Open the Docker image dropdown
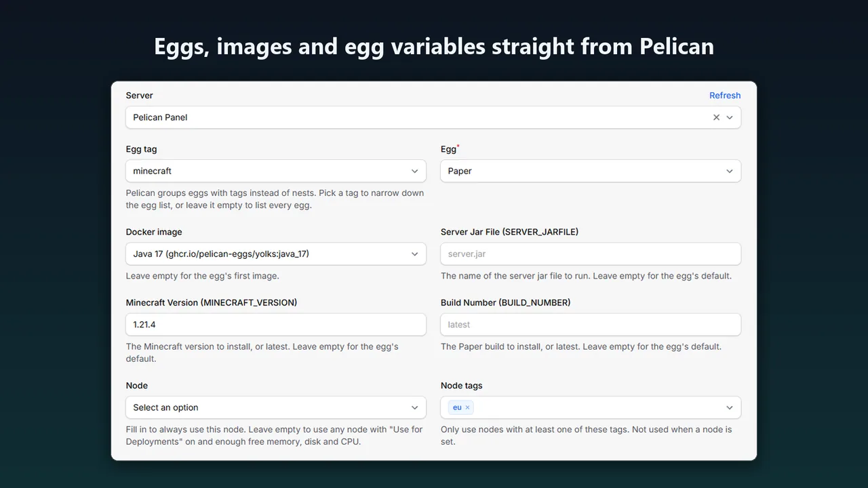Image resolution: width=868 pixels, height=488 pixels. click(x=276, y=254)
